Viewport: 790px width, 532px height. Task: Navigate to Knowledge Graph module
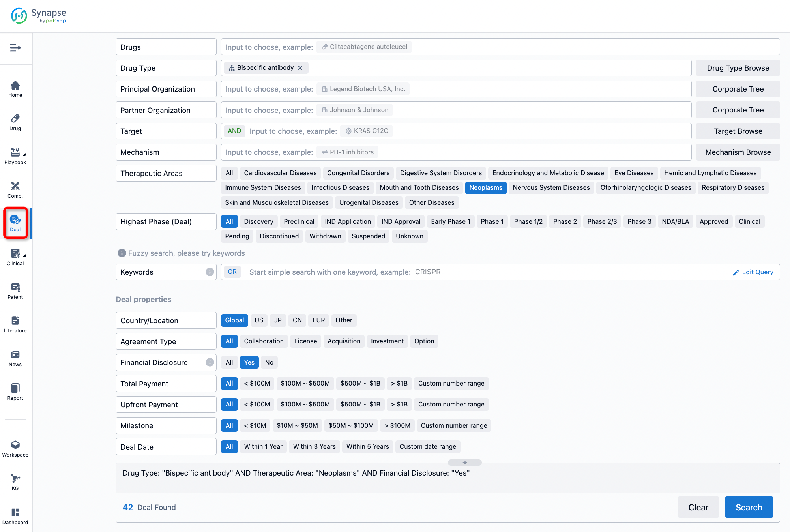tap(16, 482)
